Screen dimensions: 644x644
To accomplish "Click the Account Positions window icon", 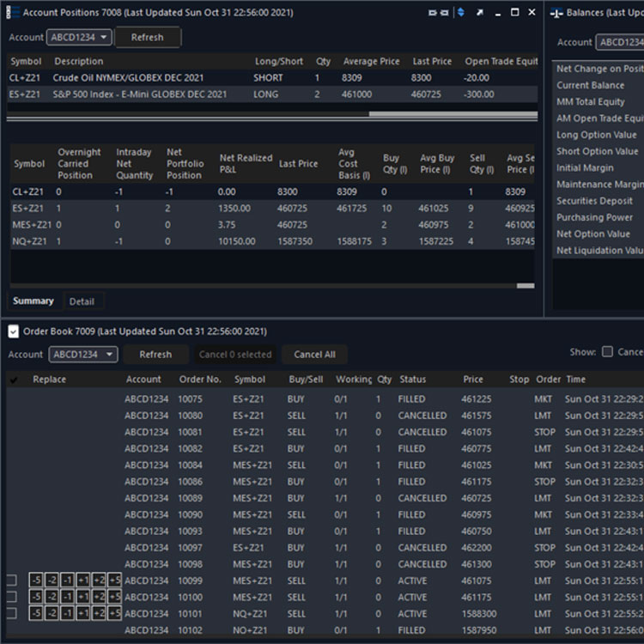I will (13, 12).
